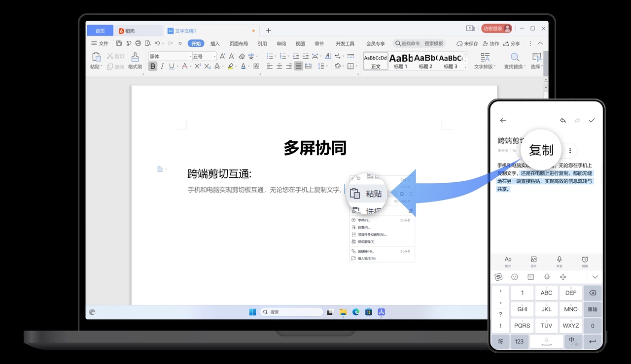The width and height of the screenshot is (631, 364).
Task: Open the font color swatch
Action: tap(245, 66)
